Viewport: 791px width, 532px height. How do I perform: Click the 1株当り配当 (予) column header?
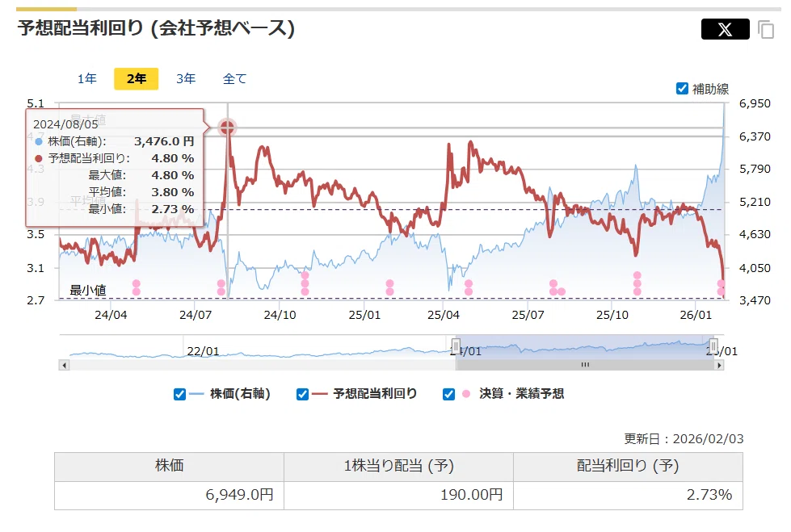(x=398, y=466)
